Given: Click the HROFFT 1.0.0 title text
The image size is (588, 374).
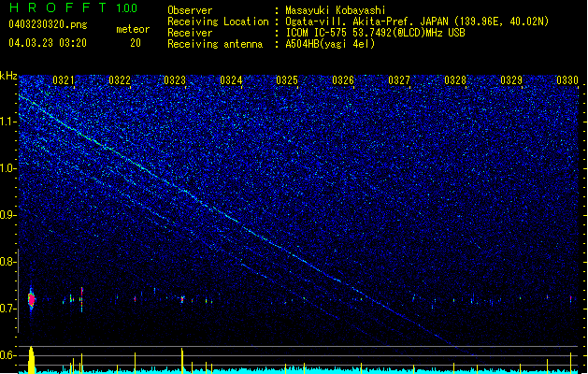Looking at the screenshot, I should pos(74,7).
